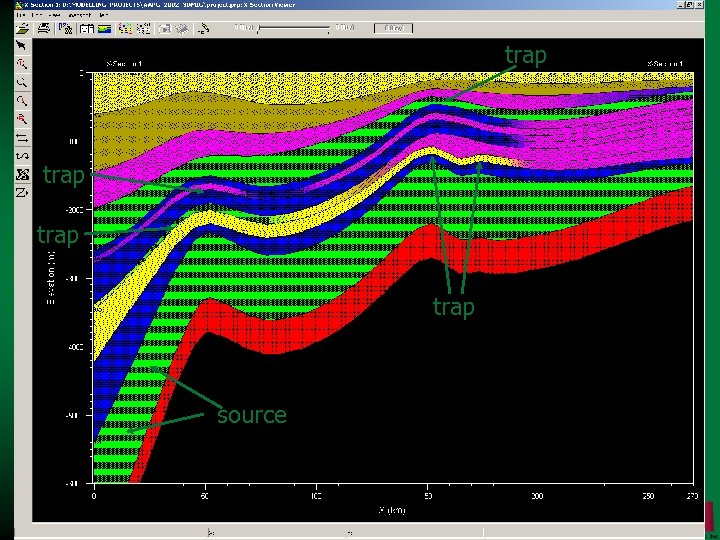Restore the X Section Viewer window

click(690, 5)
